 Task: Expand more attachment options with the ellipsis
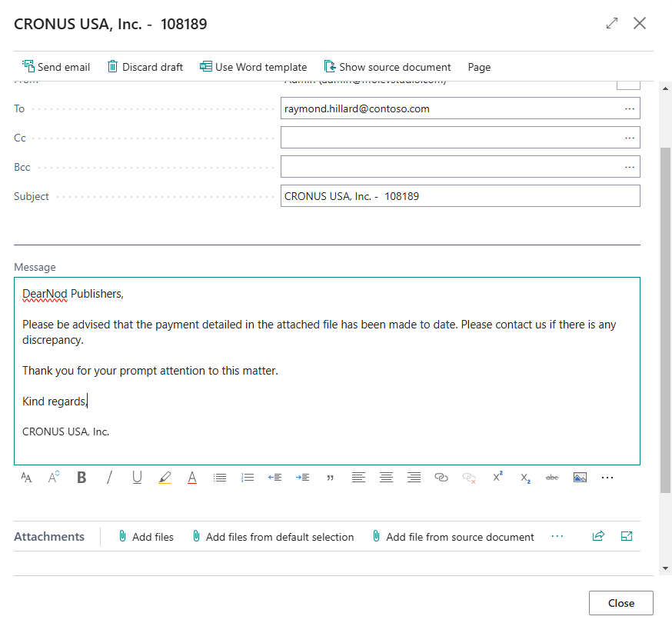tap(557, 536)
